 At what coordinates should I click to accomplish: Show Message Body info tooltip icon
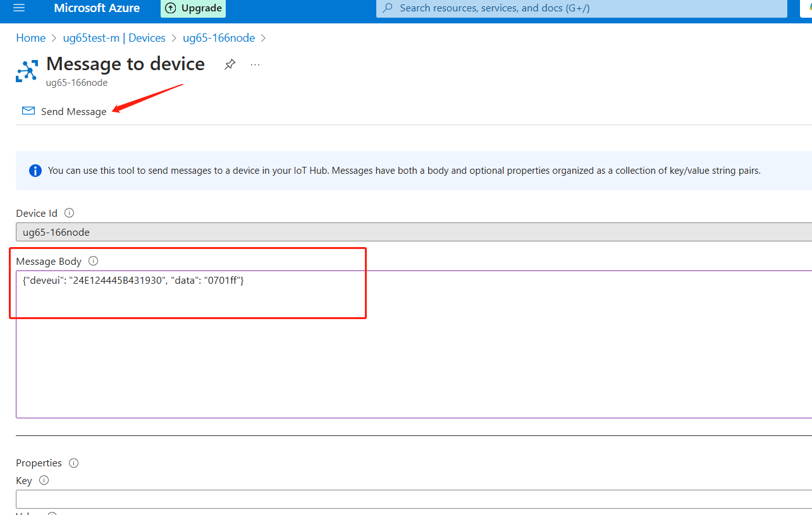click(x=94, y=261)
